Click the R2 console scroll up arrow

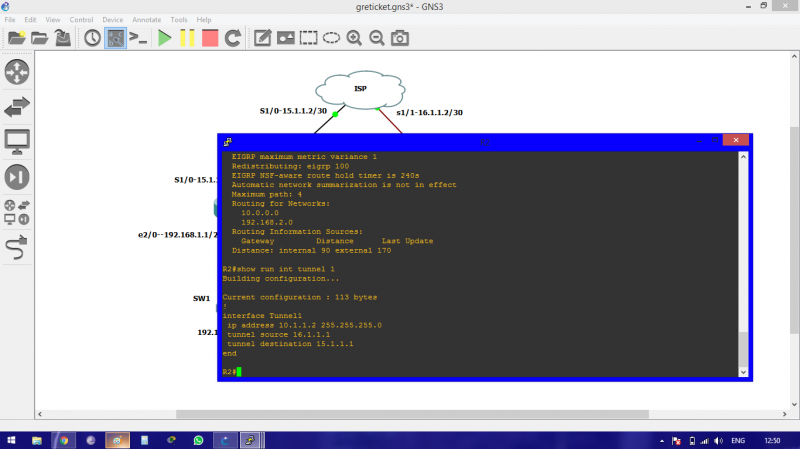click(x=743, y=157)
